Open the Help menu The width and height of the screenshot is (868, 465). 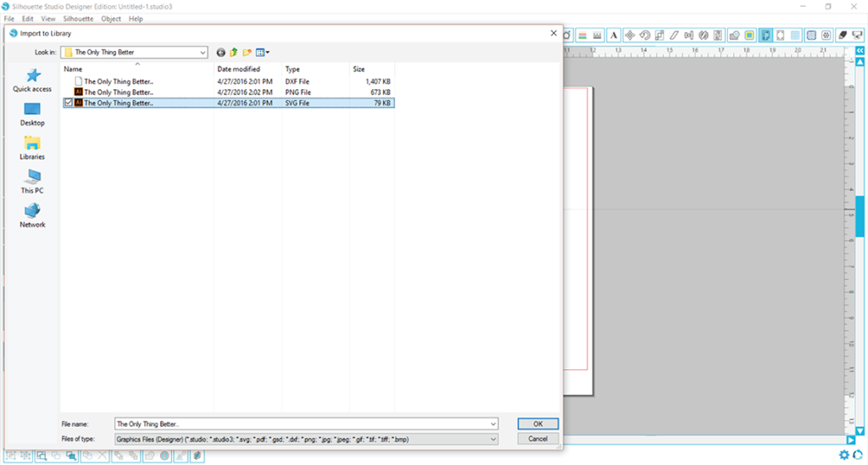point(136,19)
